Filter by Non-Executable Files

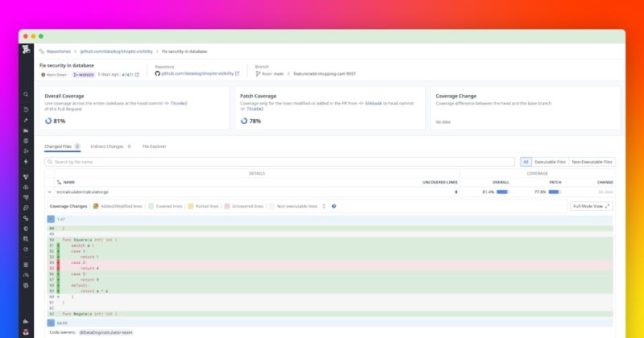pyautogui.click(x=592, y=162)
